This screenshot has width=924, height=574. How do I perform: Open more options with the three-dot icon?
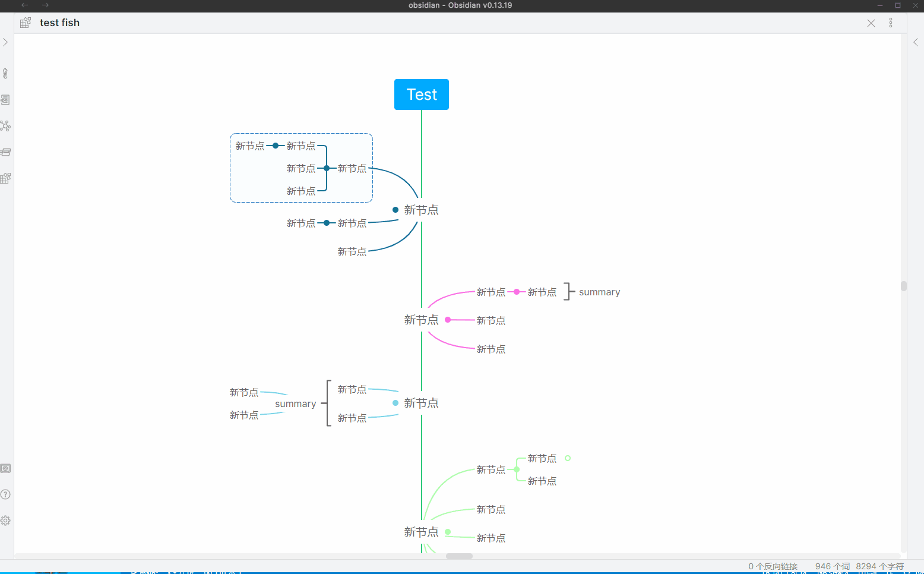pos(891,23)
